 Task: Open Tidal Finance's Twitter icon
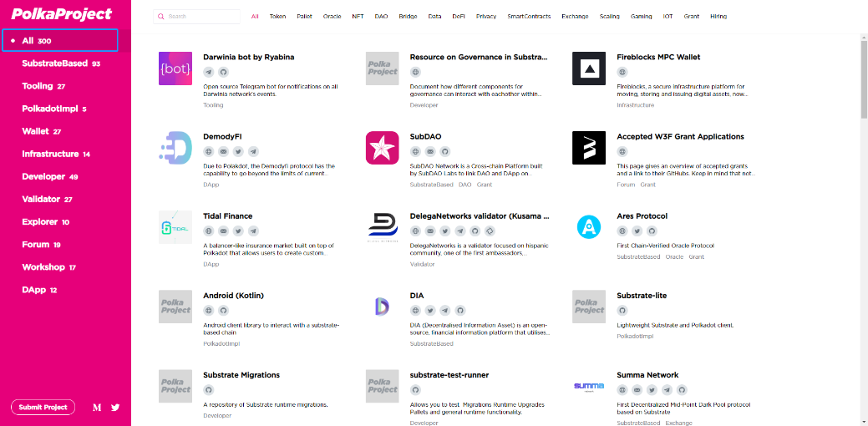(x=238, y=231)
